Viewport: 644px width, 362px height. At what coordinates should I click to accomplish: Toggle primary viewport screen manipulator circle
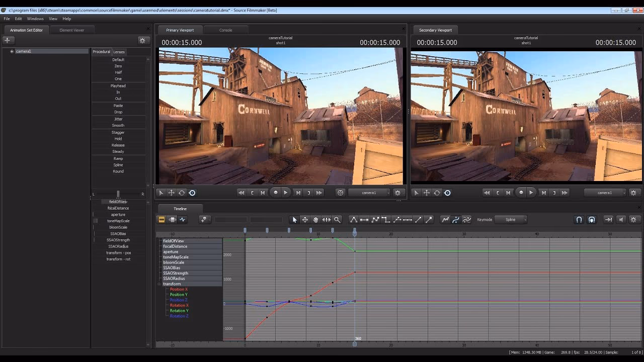(x=192, y=193)
